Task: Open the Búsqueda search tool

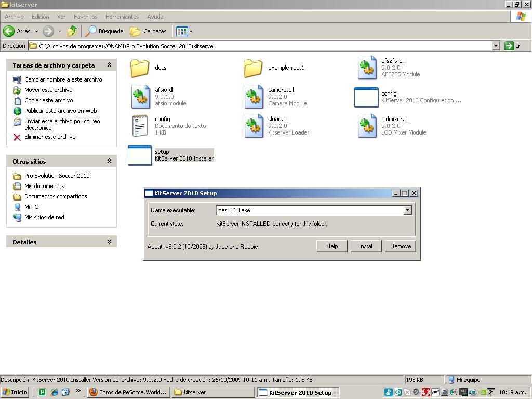Action: [104, 31]
